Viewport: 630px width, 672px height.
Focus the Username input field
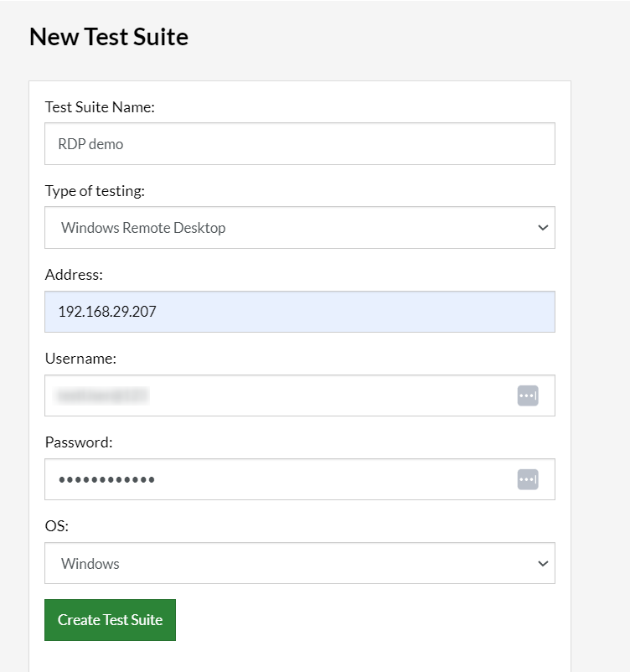click(276, 395)
